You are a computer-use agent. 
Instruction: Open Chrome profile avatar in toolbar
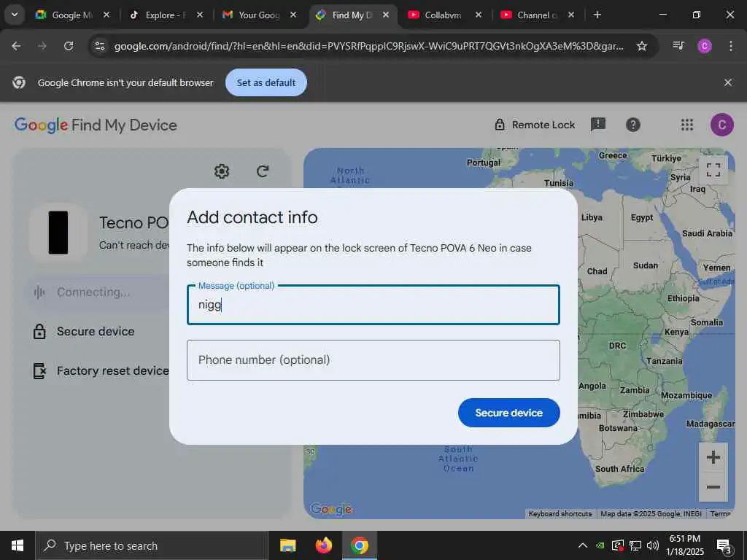pyautogui.click(x=705, y=46)
